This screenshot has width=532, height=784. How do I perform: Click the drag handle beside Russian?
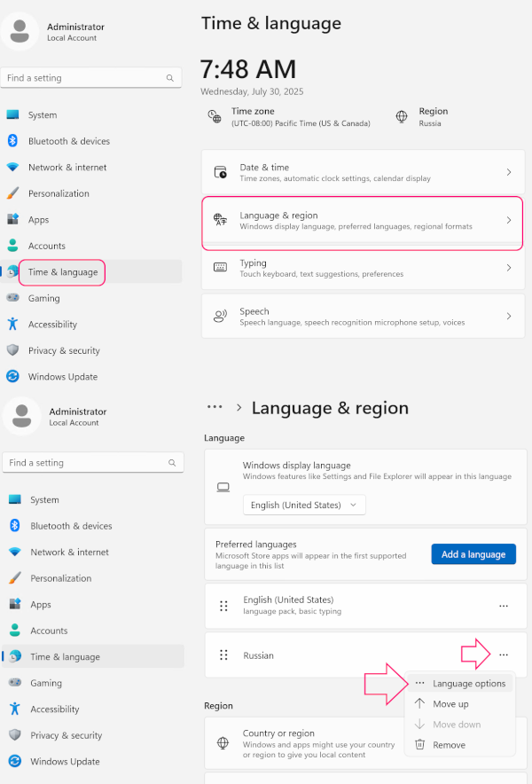(222, 655)
